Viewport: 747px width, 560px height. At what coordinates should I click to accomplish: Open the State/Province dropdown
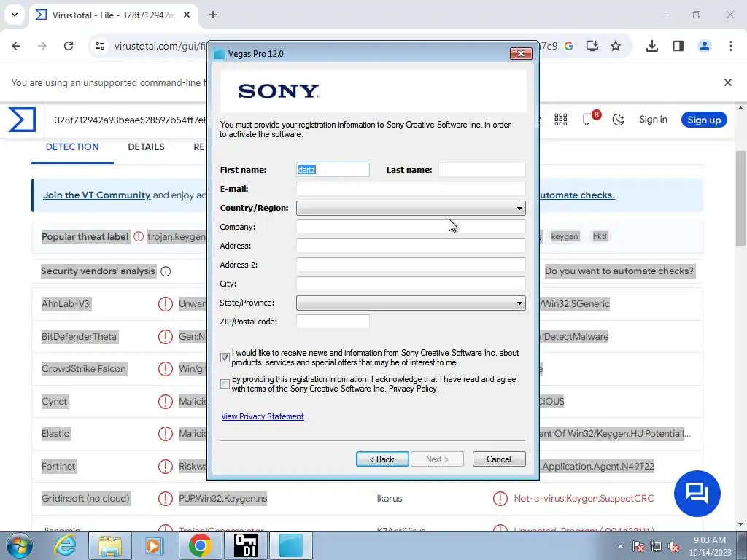coord(411,303)
